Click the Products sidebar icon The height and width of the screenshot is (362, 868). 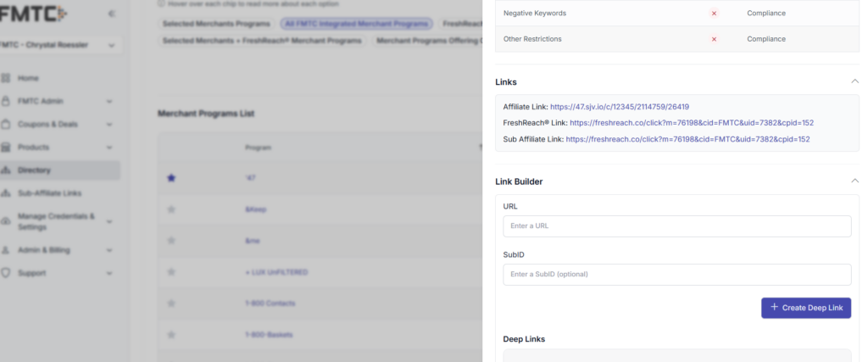point(6,147)
